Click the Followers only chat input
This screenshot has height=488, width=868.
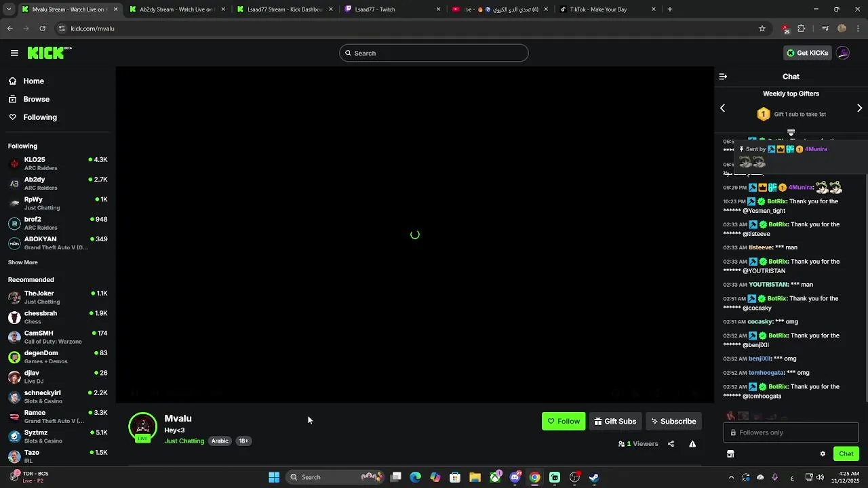(x=791, y=432)
